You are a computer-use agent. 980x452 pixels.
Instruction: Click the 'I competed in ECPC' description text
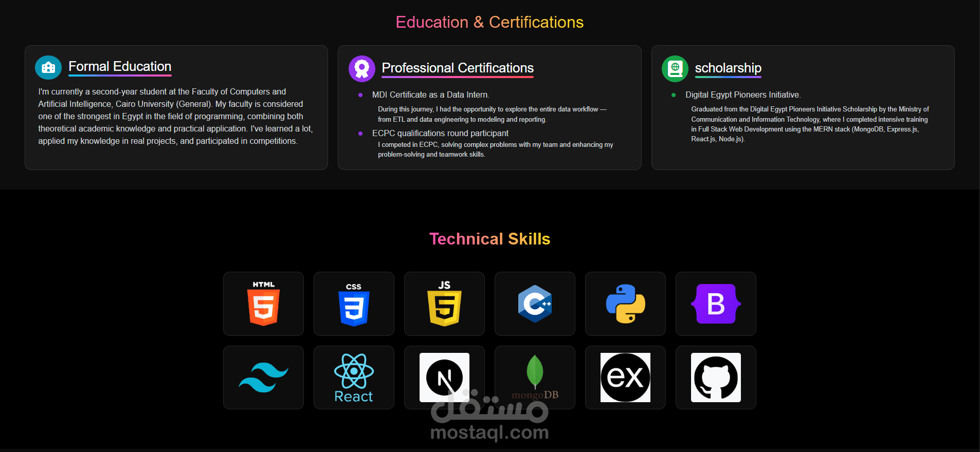(x=495, y=149)
